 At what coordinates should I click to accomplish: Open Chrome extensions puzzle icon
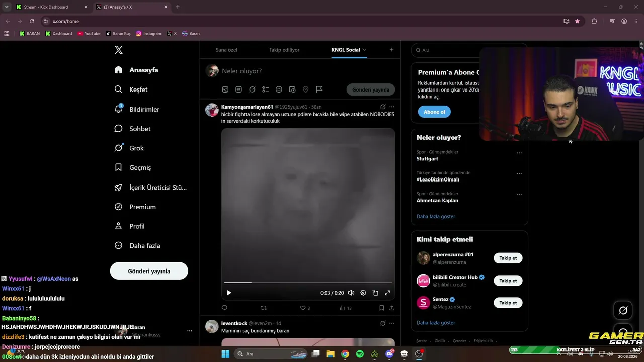click(x=594, y=21)
